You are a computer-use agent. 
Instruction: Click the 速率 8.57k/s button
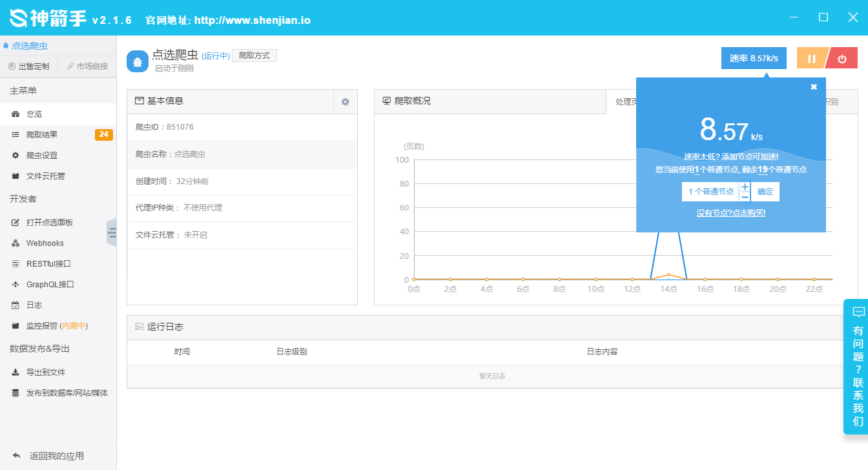pyautogui.click(x=754, y=58)
